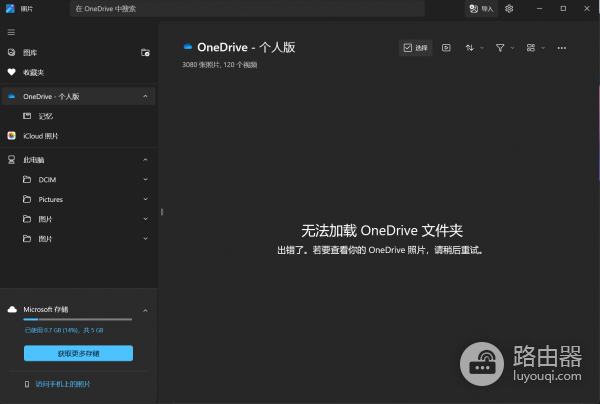Focus the 在 OneDrive 中搜索 search box
This screenshot has height=404, width=600.
pos(247,8)
